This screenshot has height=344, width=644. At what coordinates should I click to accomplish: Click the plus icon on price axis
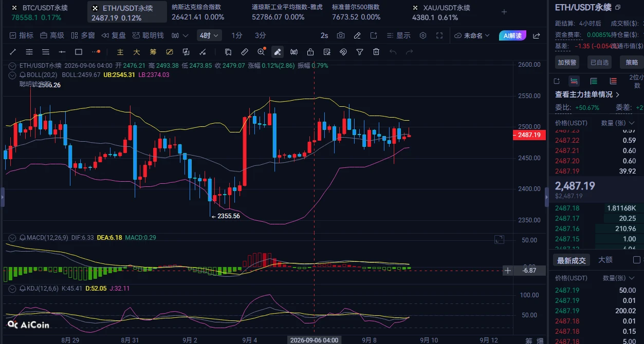click(x=508, y=271)
